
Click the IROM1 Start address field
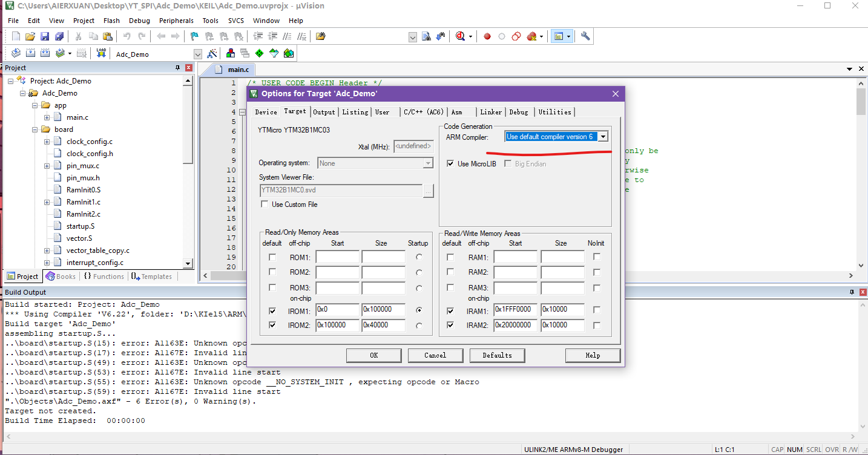(338, 310)
